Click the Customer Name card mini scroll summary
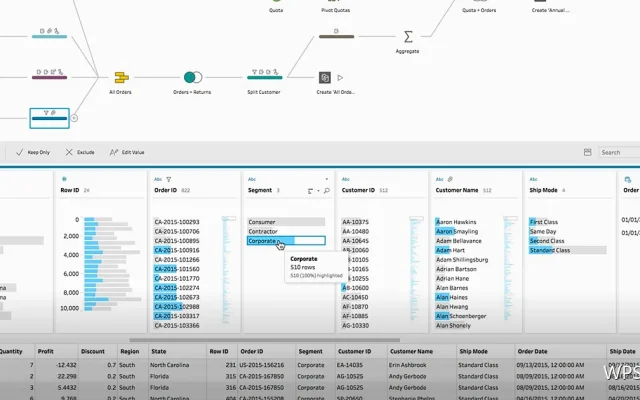This screenshot has width=640, height=400. pos(510,269)
